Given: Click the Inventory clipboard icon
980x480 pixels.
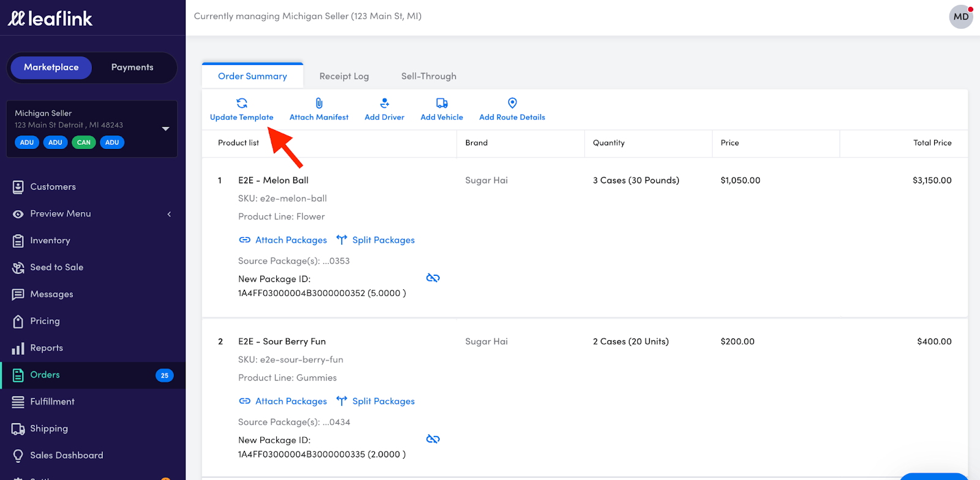Looking at the screenshot, I should [18, 241].
